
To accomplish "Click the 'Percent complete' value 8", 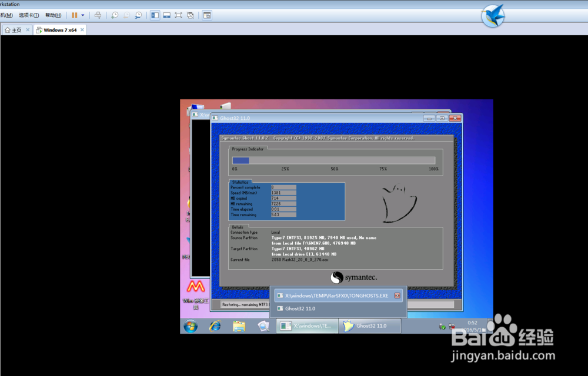I will tap(283, 187).
